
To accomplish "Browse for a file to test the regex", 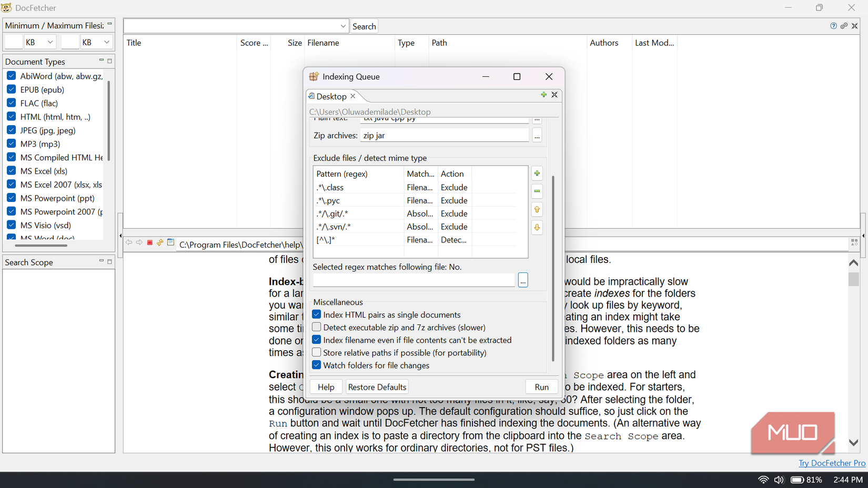I will pyautogui.click(x=523, y=280).
